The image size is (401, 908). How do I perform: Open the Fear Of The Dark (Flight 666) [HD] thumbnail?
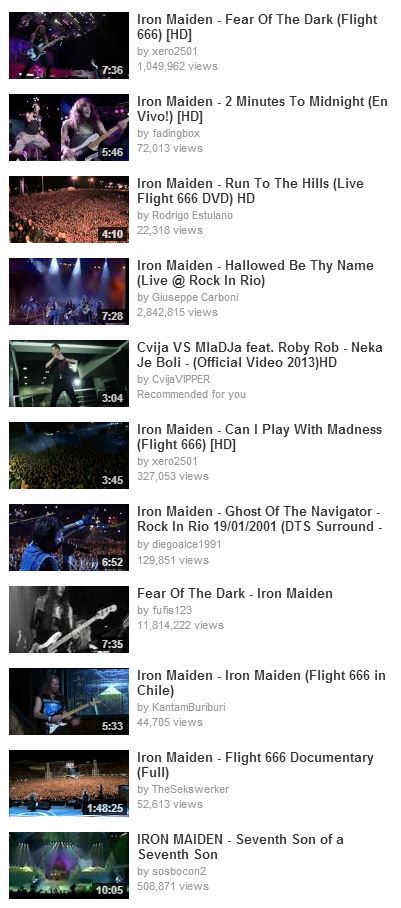click(69, 45)
